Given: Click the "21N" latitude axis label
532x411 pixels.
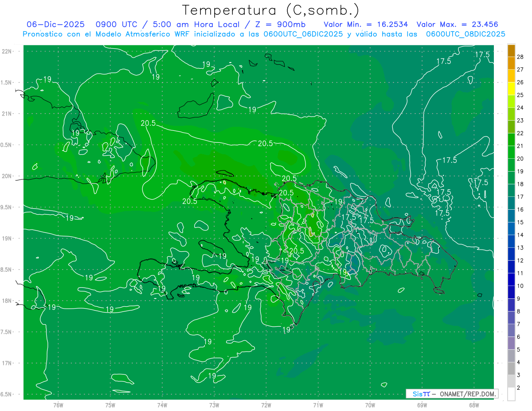Looking at the screenshot, I should tap(7, 114).
